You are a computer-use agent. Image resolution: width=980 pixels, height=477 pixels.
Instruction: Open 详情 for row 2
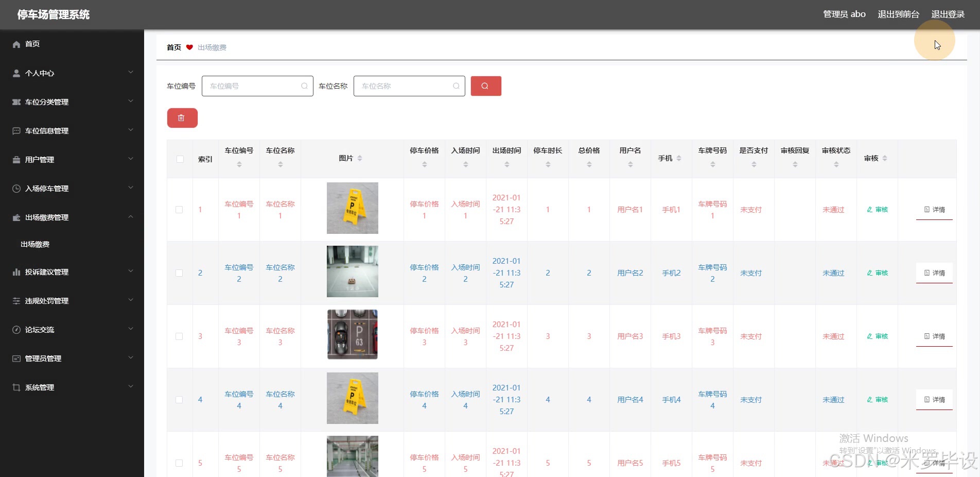coord(934,273)
